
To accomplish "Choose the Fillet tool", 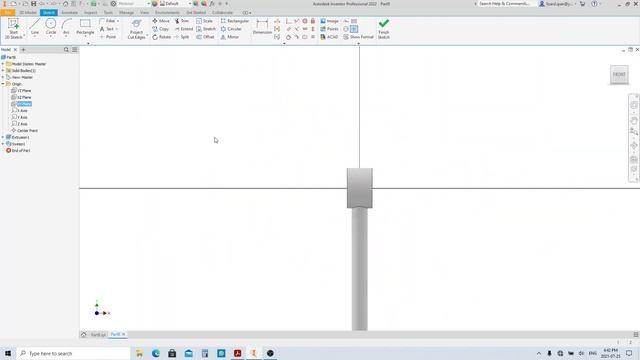I will 107,21.
